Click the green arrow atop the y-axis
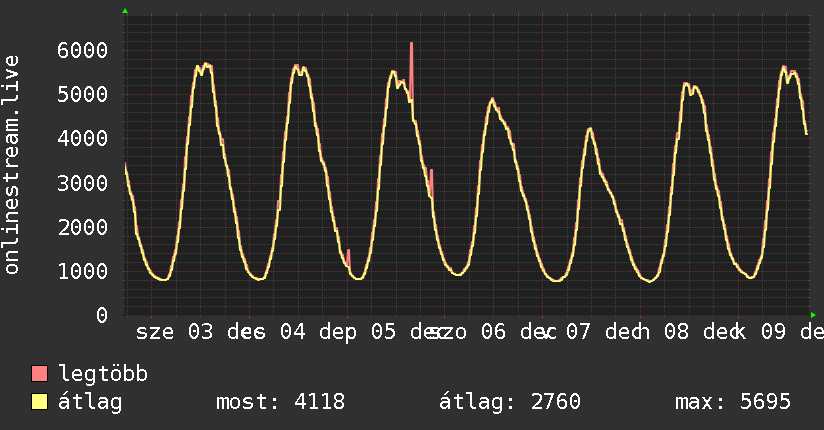 pos(125,11)
